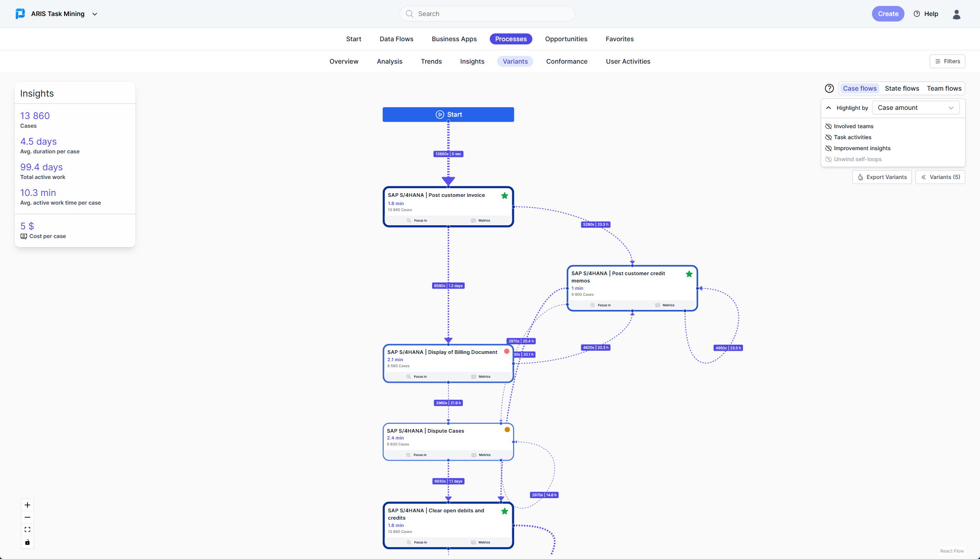Image resolution: width=980 pixels, height=559 pixels.
Task: Click the 5280x | 23.3 h edge label
Action: click(x=596, y=225)
